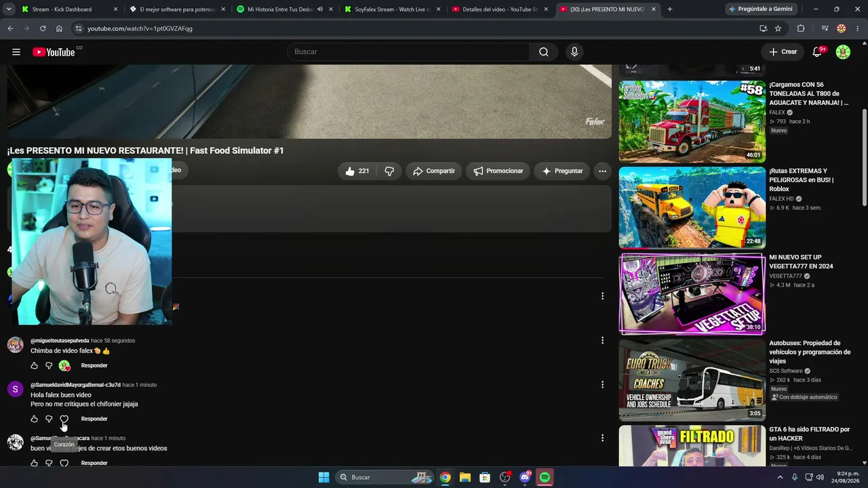Image resolution: width=868 pixels, height=488 pixels.
Task: Open options menu for the pinned top comment
Action: pos(602,296)
